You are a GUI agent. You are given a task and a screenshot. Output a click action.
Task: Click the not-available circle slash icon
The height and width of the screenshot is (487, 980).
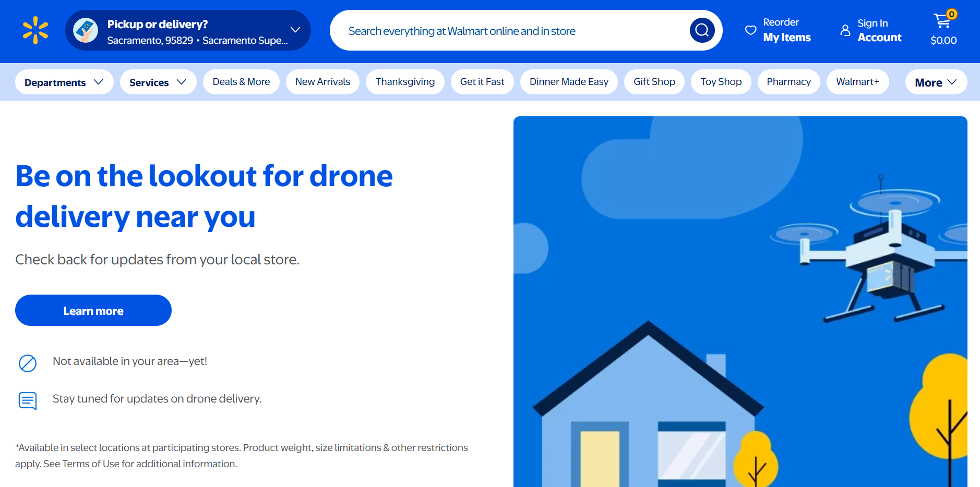pyautogui.click(x=28, y=363)
